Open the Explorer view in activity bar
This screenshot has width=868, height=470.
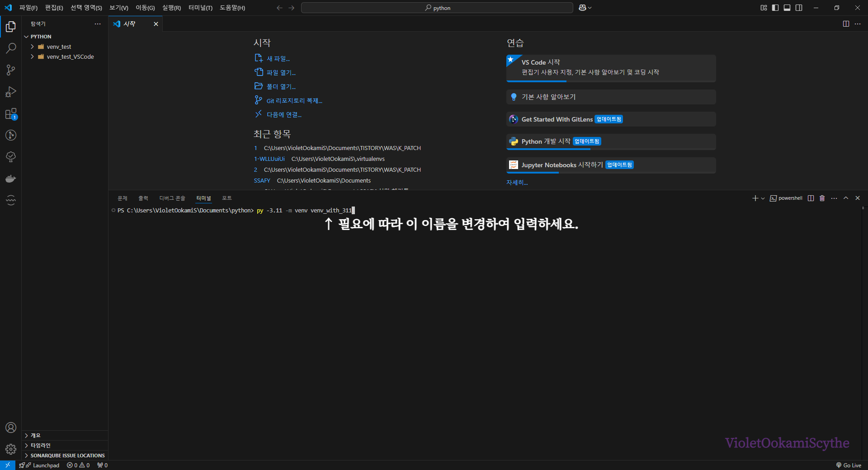(x=11, y=27)
